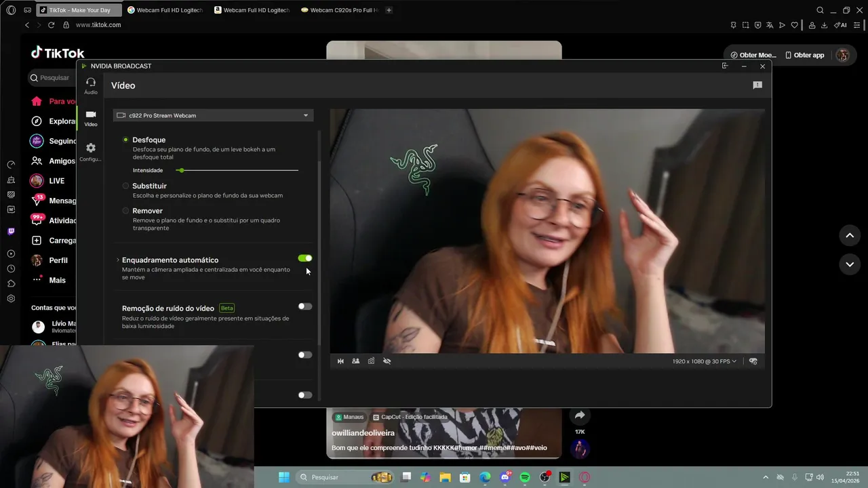Toggle the bottom-most switch in effects list
Image resolution: width=868 pixels, height=488 pixels.
tap(305, 395)
